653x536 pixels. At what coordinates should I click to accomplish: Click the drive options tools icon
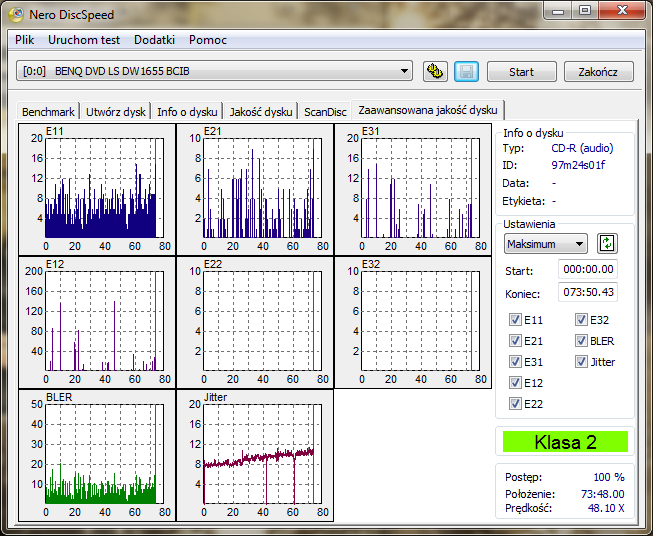[x=435, y=72]
